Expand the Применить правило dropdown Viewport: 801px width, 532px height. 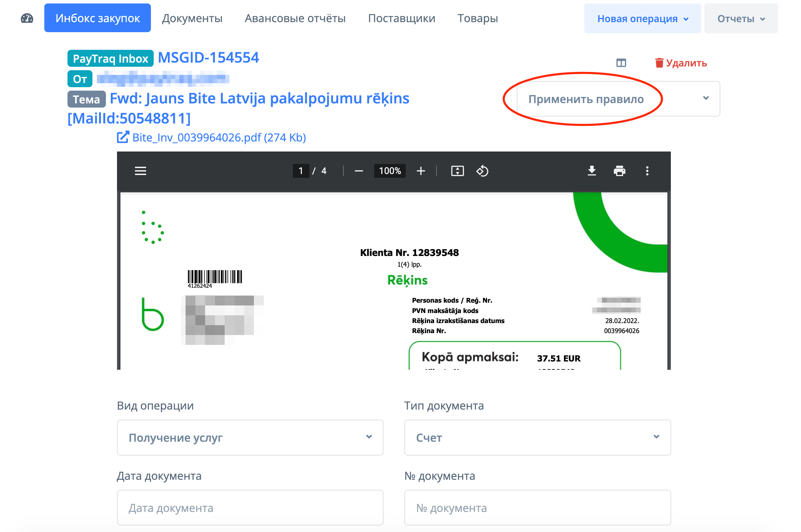(x=618, y=99)
